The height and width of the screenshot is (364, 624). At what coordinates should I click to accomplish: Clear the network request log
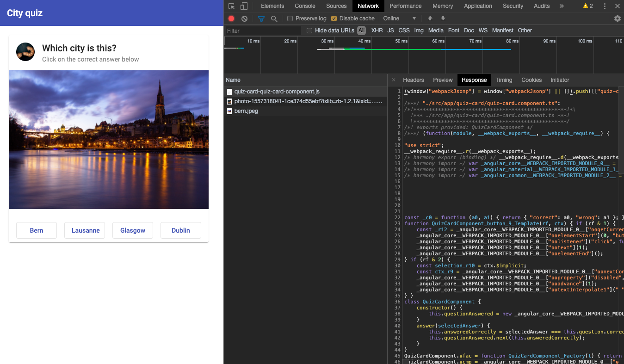point(244,19)
